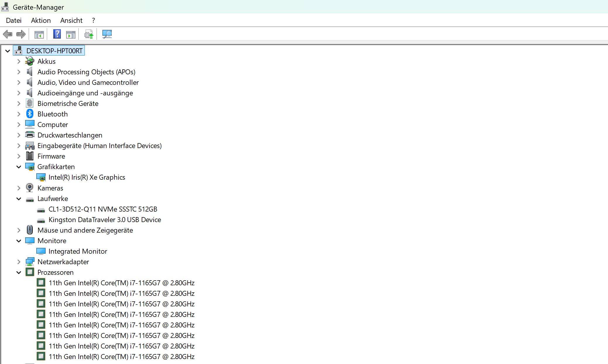Select the "Audioeingänge und -ausgänge" label
Screen dimensions: 608x364
tap(85, 93)
